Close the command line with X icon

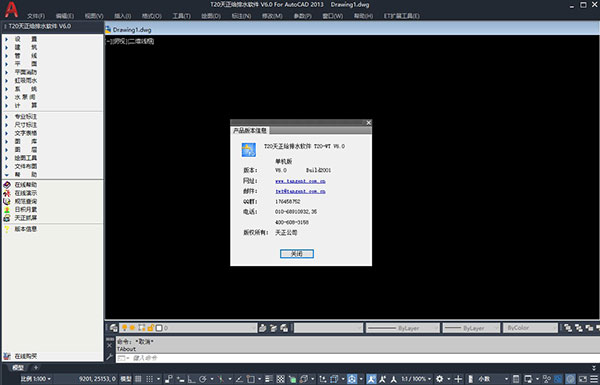click(x=109, y=346)
